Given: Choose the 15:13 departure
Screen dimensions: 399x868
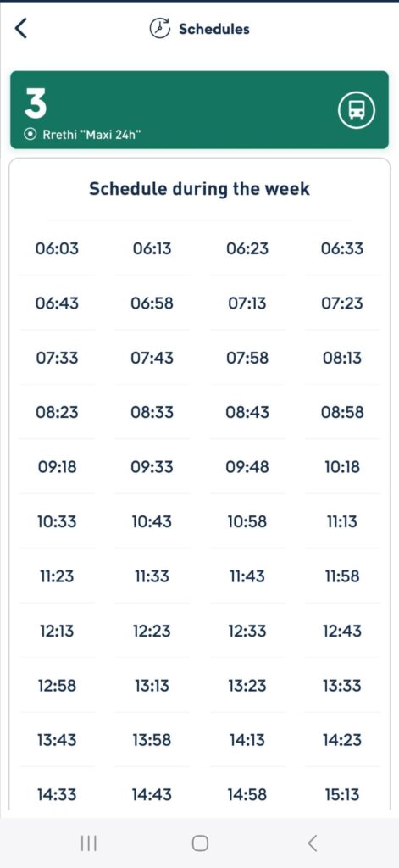Looking at the screenshot, I should [x=342, y=795].
